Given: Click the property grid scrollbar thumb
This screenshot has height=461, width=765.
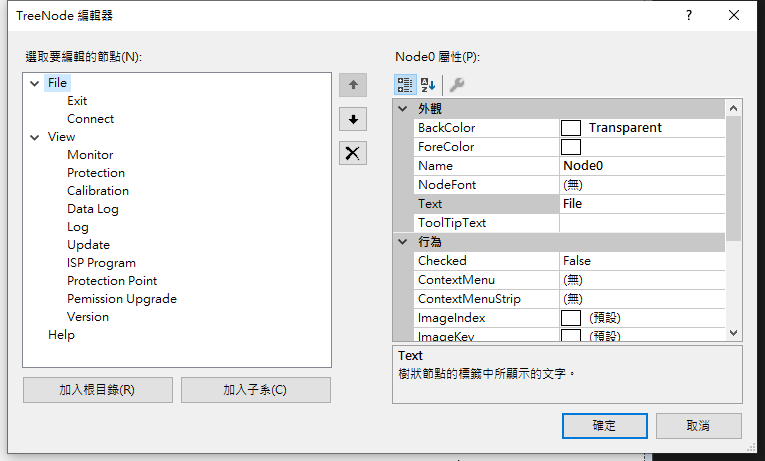Looking at the screenshot, I should [733, 178].
